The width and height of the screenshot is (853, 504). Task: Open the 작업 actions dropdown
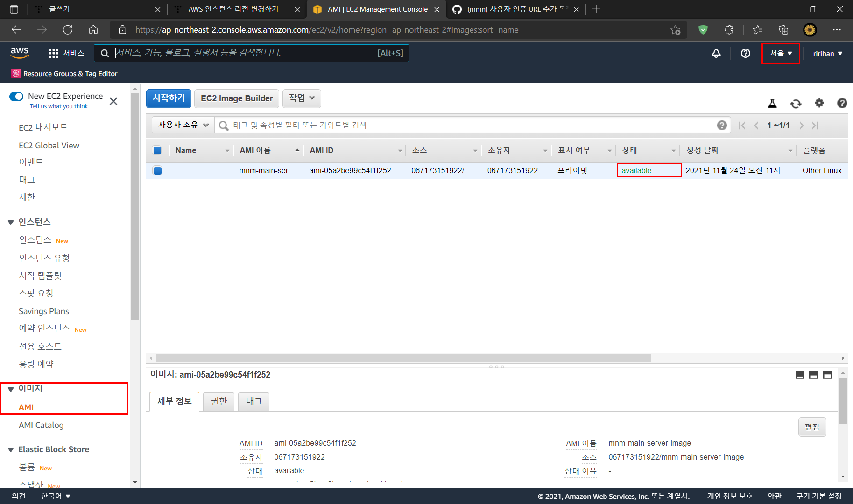click(x=302, y=98)
